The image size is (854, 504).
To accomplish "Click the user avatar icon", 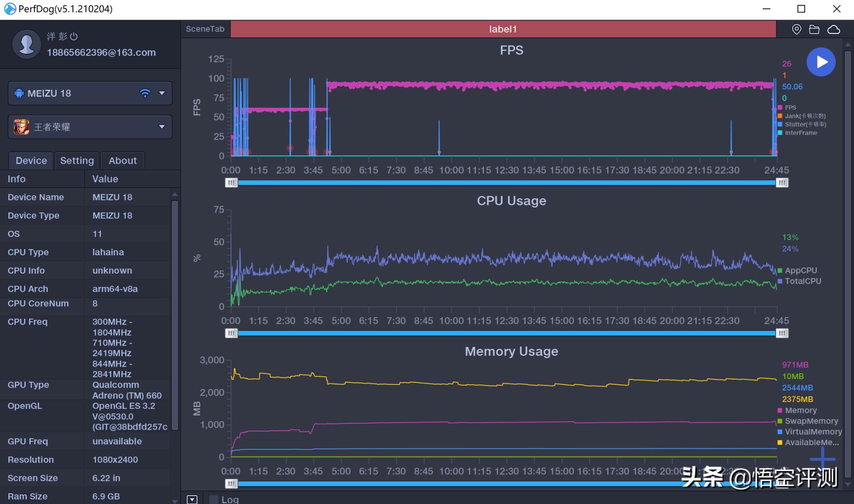I will pos(27,44).
